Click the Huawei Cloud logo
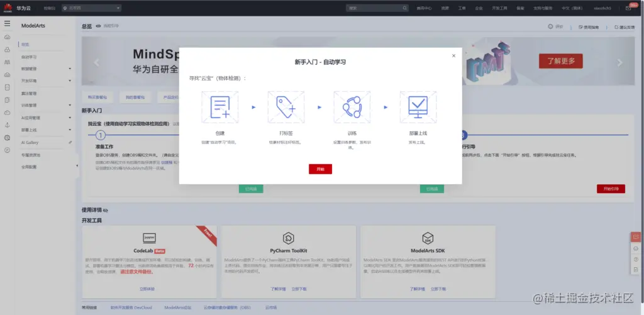The width and height of the screenshot is (644, 315). [8, 8]
